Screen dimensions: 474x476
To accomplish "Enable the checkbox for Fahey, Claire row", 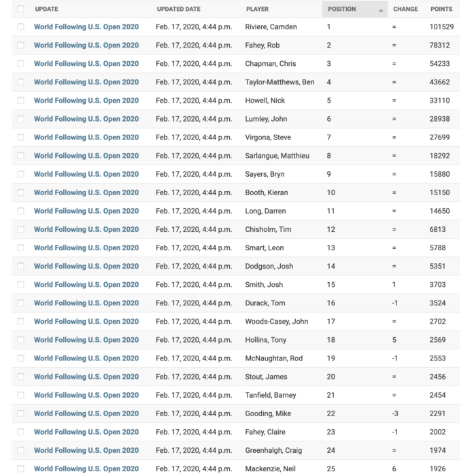I will [x=20, y=432].
